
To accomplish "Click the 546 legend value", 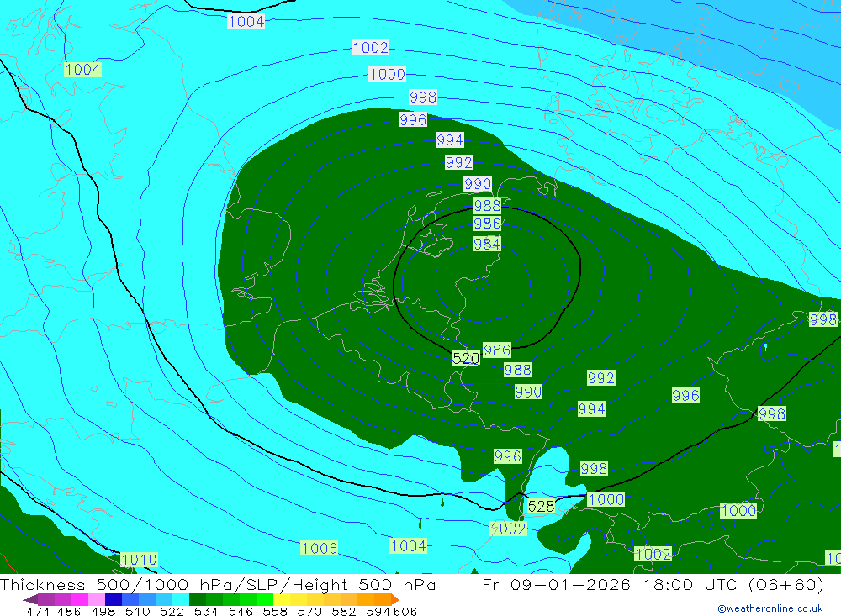I will point(241,612).
